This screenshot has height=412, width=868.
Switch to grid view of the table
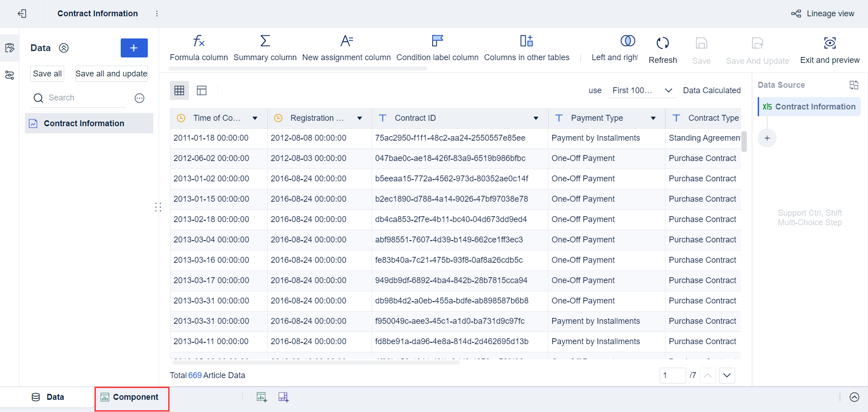click(179, 90)
